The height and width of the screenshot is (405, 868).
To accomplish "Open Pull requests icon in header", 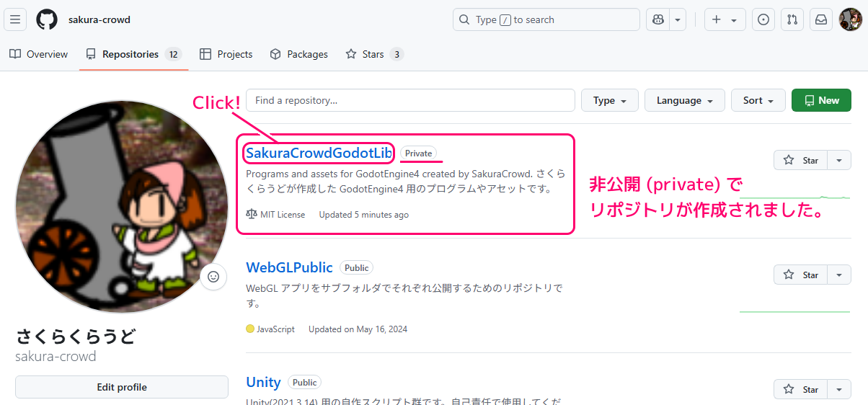I will coord(792,20).
